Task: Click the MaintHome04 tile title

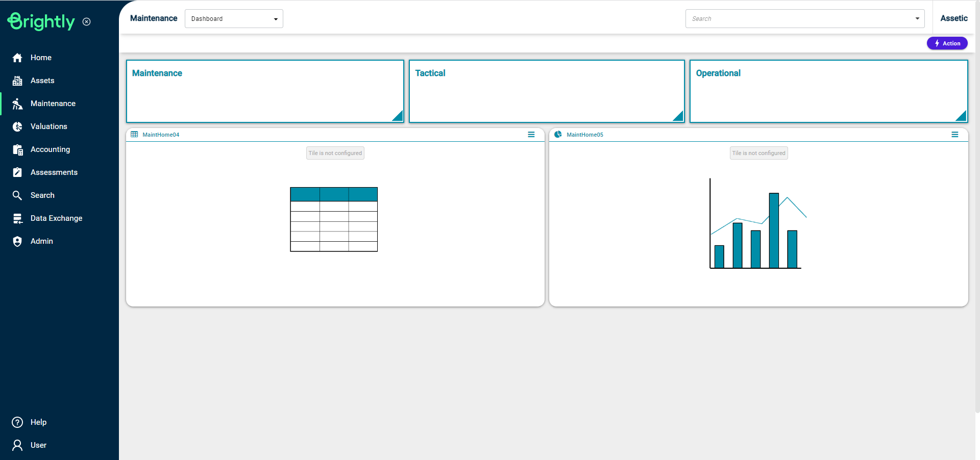Action: coord(161,135)
